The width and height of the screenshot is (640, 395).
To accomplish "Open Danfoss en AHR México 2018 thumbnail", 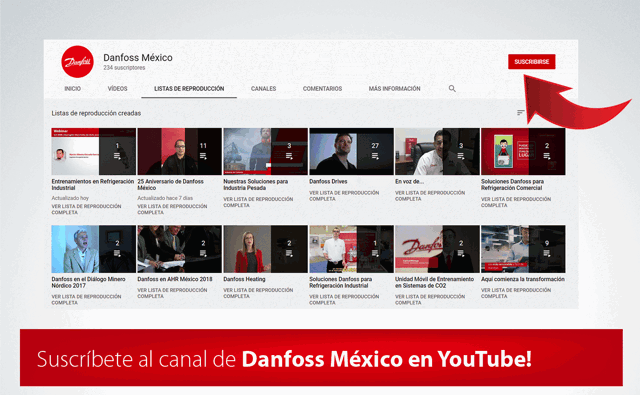I will click(x=180, y=249).
